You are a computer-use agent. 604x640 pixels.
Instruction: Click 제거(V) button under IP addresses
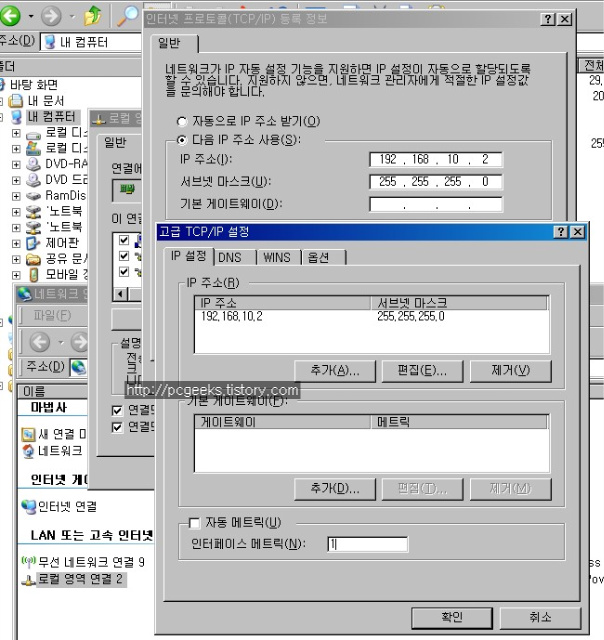click(511, 371)
